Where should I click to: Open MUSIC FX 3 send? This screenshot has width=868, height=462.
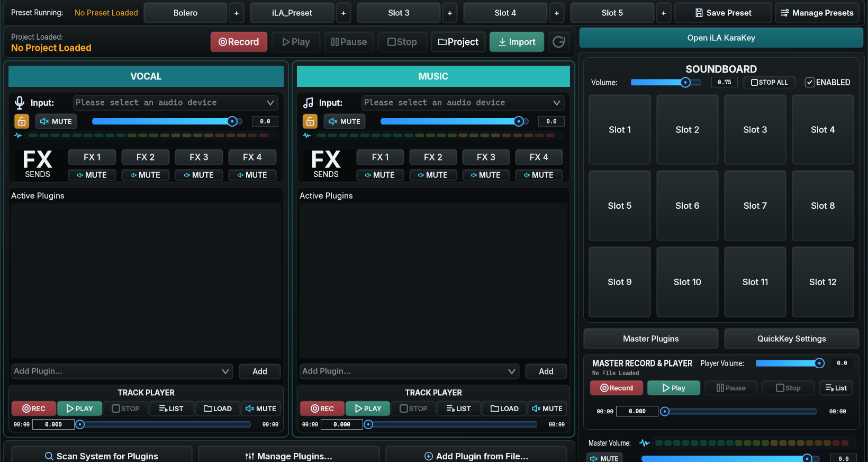(486, 157)
